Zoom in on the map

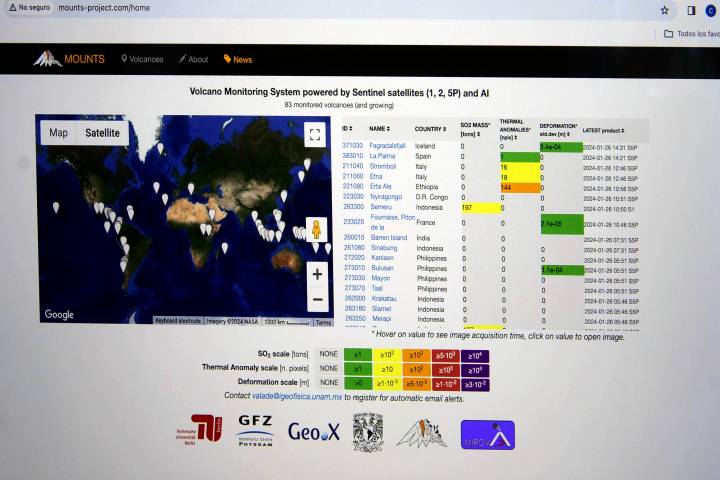tap(317, 274)
